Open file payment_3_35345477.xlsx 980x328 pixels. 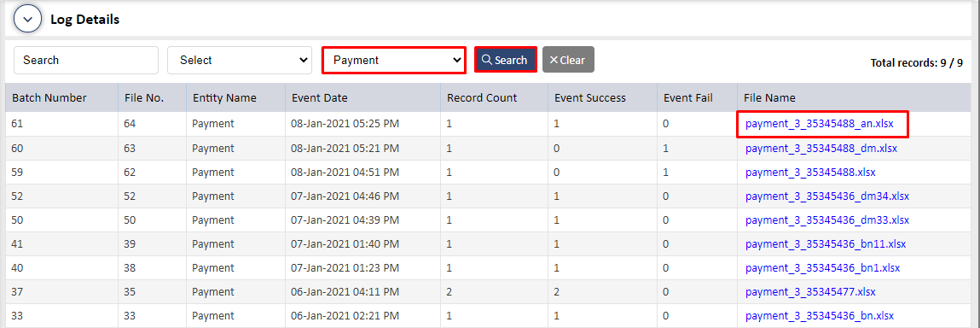[810, 292]
